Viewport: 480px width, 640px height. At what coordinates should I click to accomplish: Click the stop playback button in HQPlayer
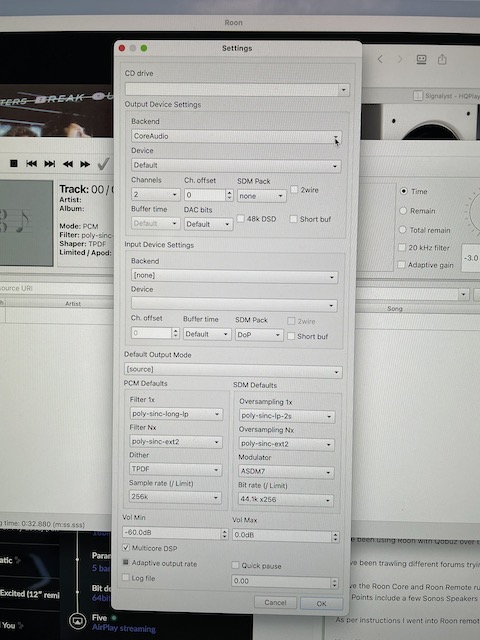click(x=13, y=164)
